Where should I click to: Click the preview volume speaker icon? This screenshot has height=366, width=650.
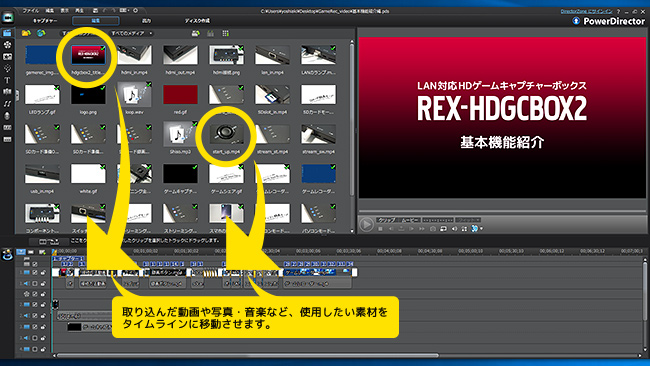(454, 229)
